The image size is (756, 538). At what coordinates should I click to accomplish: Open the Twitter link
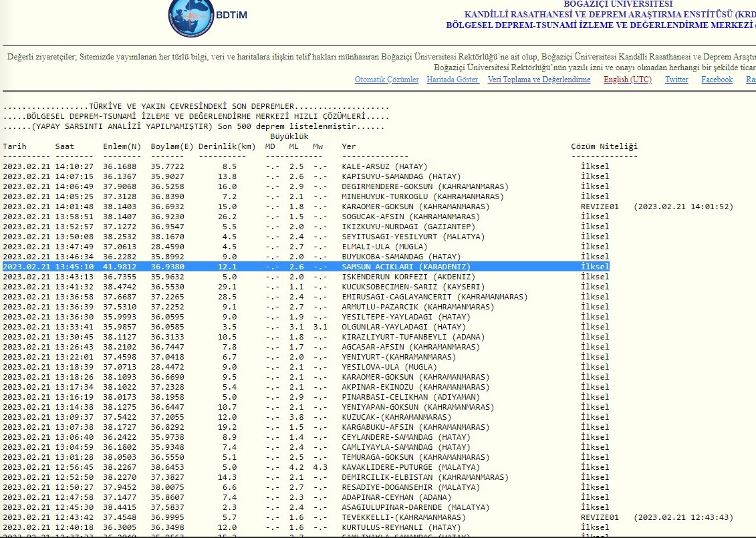tap(676, 80)
